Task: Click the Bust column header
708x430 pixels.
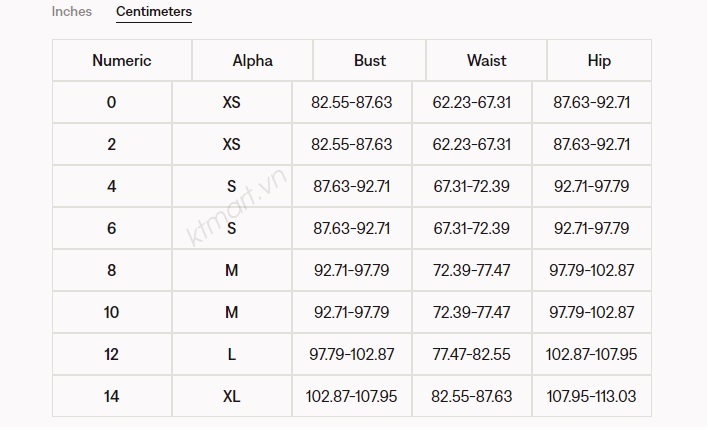Action: (369, 60)
